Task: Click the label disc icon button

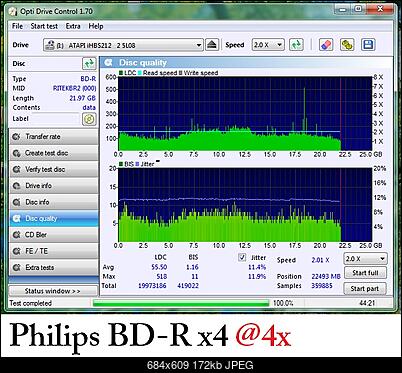Action: 89,119
